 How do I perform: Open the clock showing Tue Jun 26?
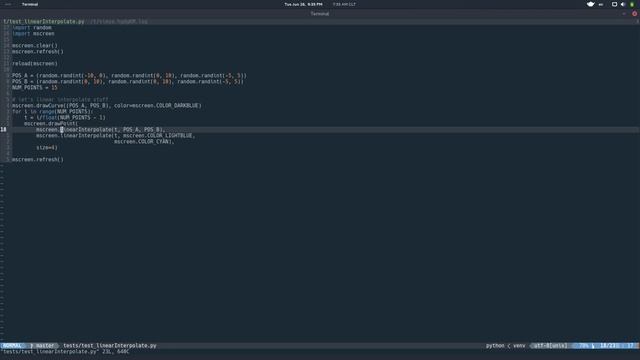tap(303, 4)
